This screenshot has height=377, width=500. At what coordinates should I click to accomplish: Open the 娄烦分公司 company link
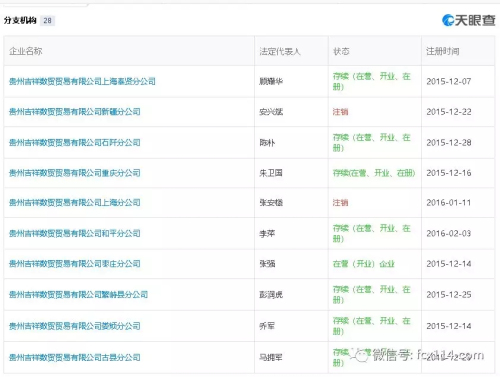coord(74,326)
